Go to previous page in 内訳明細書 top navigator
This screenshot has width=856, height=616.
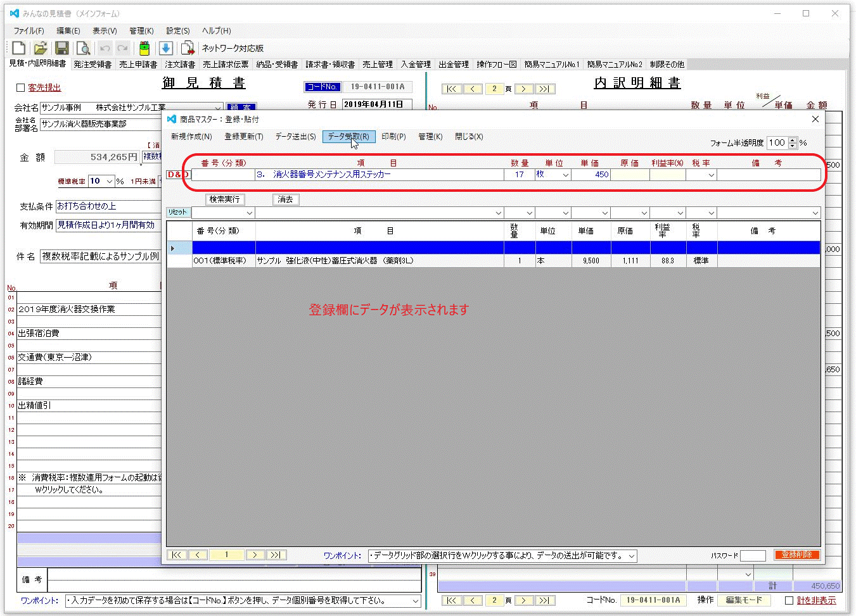473,89
